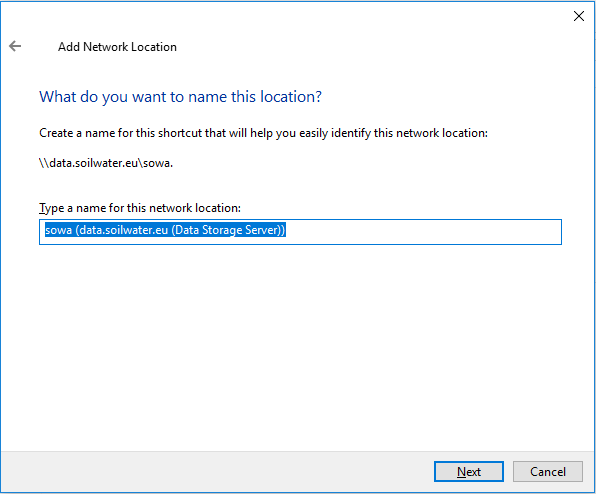Click the "Add Network Location" title text
The width and height of the screenshot is (596, 494).
tap(117, 47)
